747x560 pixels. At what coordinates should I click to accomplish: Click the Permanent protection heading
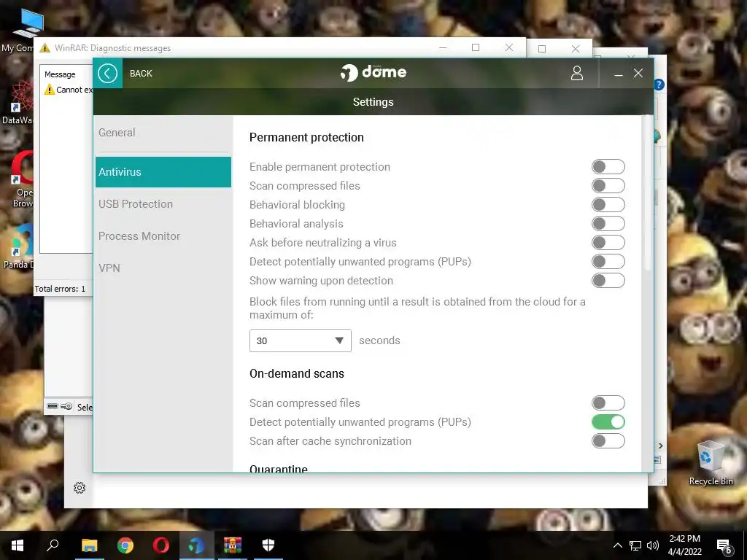coord(306,137)
